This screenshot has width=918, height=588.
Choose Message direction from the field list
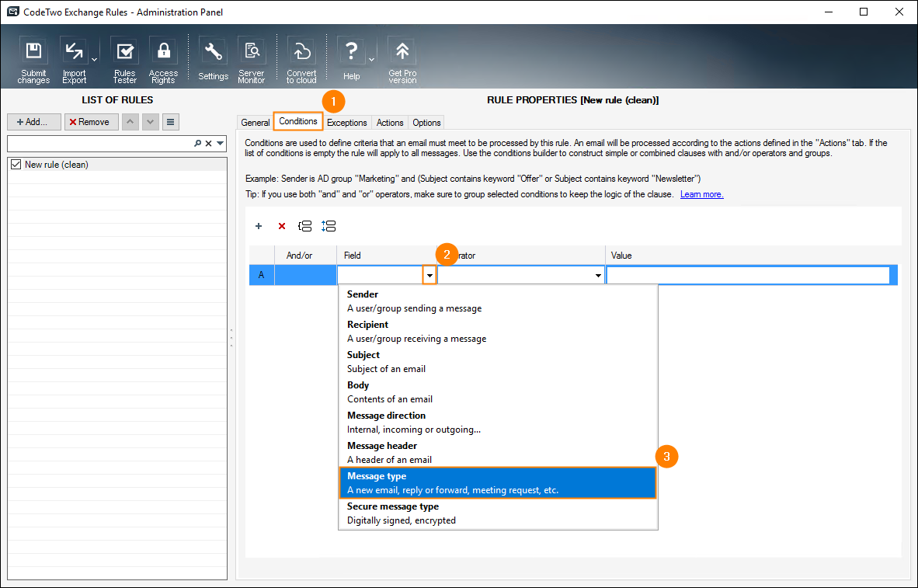pyautogui.click(x=498, y=423)
